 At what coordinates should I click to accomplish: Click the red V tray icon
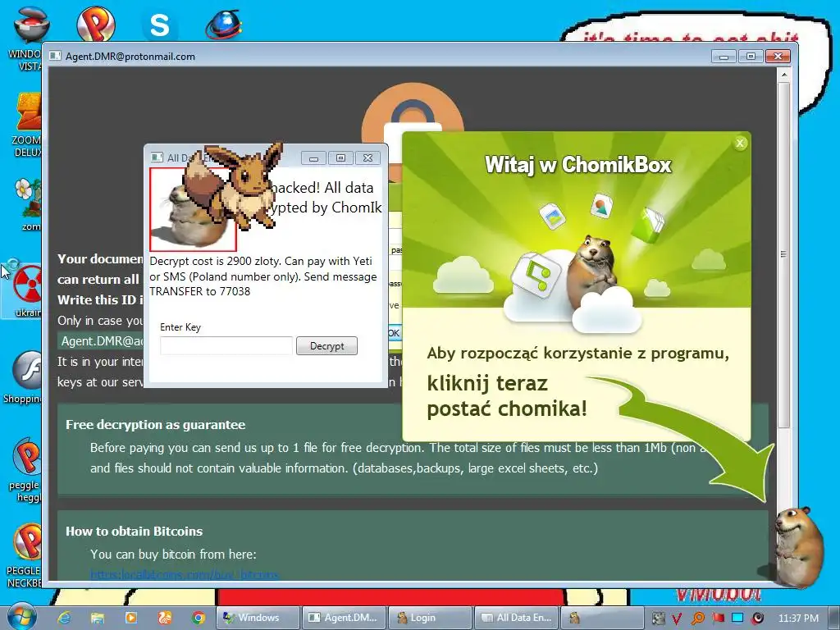(677, 619)
